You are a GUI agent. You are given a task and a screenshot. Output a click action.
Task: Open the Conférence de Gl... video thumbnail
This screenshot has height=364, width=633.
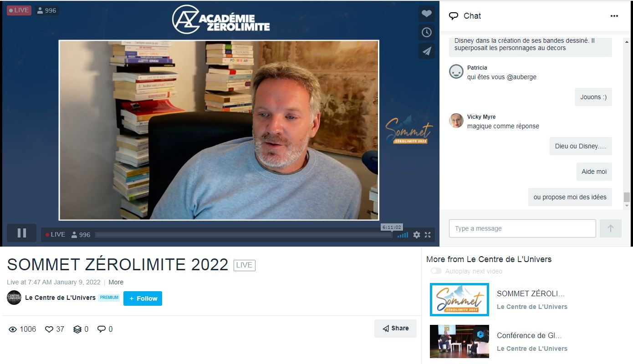459,341
